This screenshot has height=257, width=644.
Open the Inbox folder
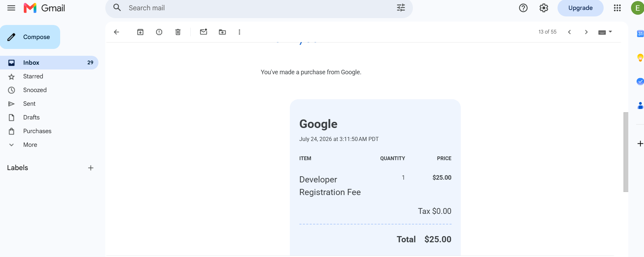point(49,63)
